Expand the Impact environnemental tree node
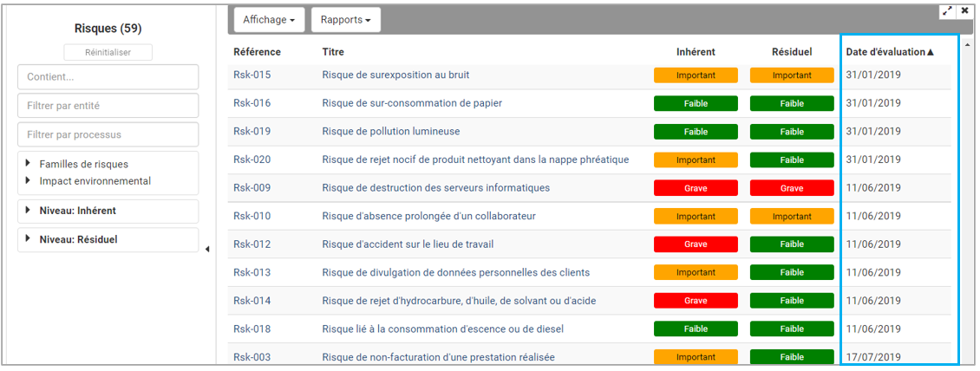980x371 pixels. pos(28,181)
